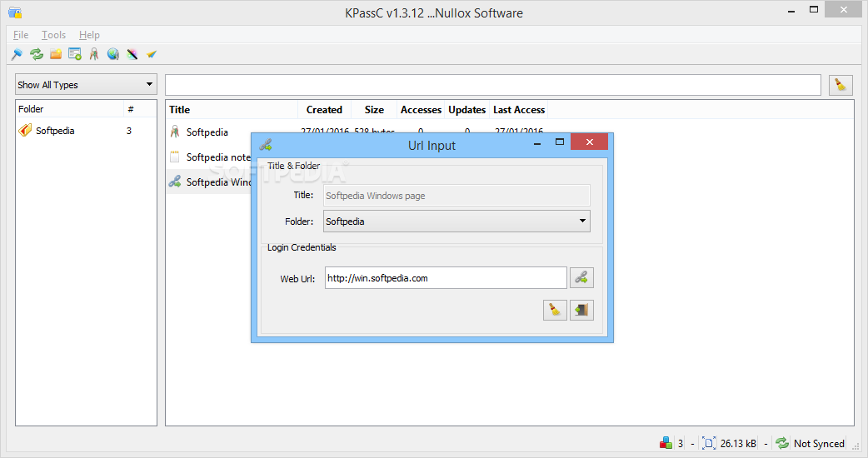Click the database size status bar icon
Viewport: 868px width, 458px height.
(709, 443)
